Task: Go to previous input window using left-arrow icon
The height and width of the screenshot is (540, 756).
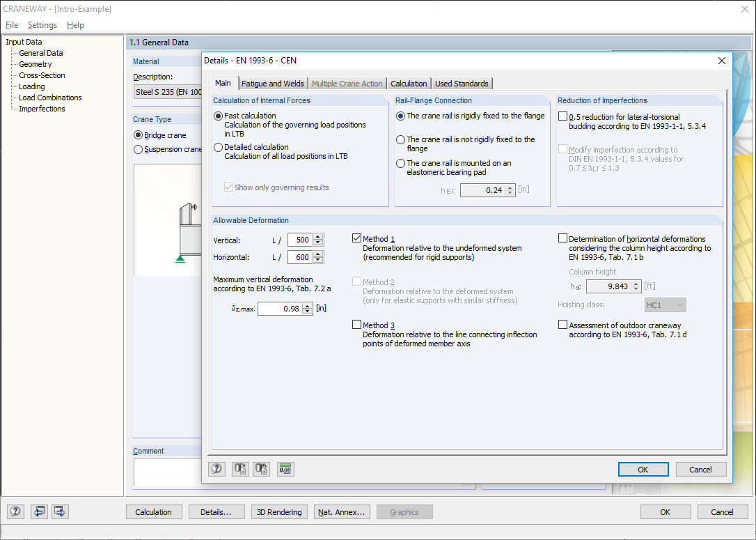Action: tap(39, 511)
